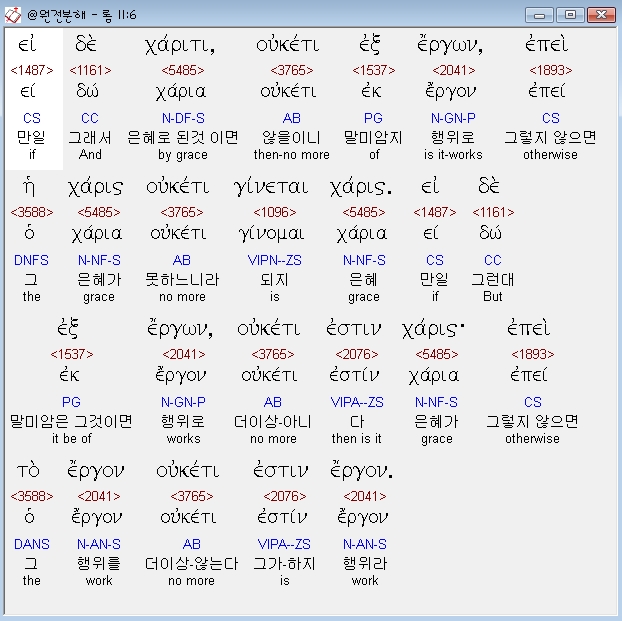Viewport: 622px width, 621px height.
Task: Click the Korean gloss 더이상-아니
Action: [x=273, y=422]
